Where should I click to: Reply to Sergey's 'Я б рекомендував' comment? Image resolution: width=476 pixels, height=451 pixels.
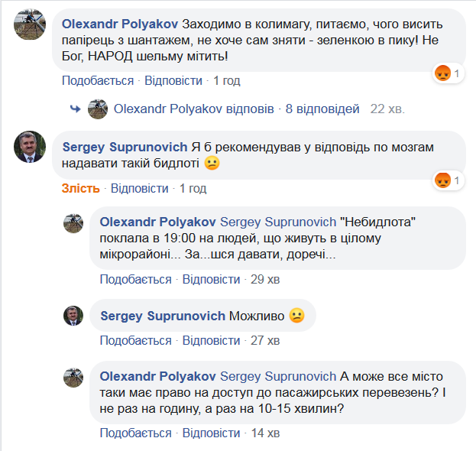139,188
